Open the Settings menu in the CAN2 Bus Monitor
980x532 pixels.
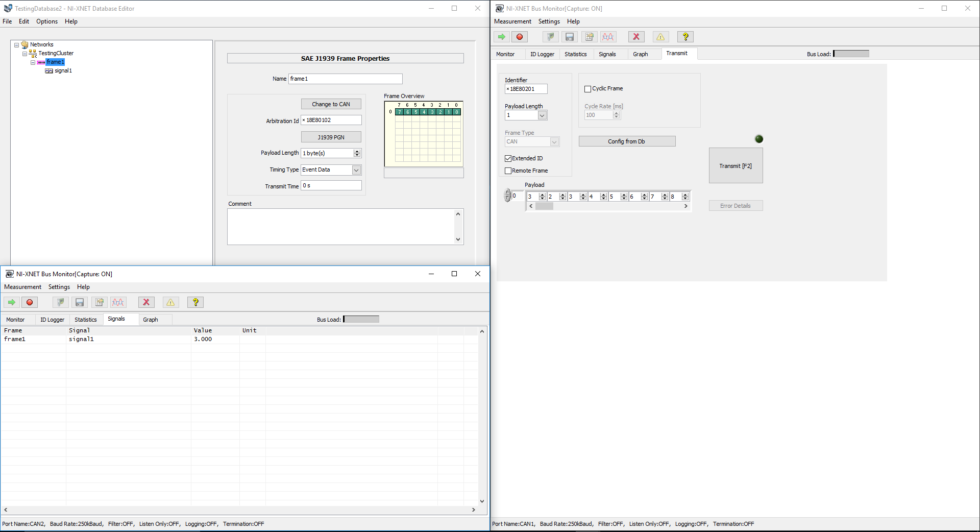(x=59, y=287)
